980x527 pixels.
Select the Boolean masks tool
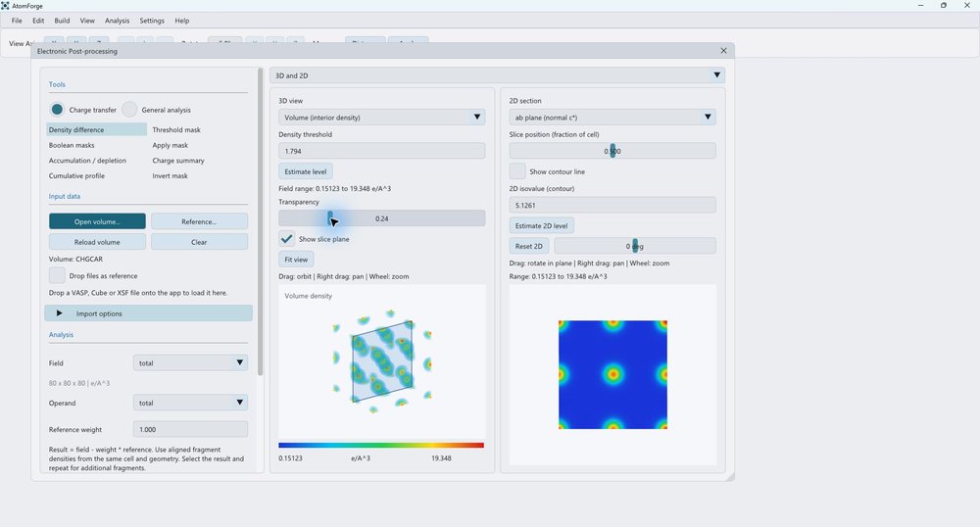click(x=72, y=145)
